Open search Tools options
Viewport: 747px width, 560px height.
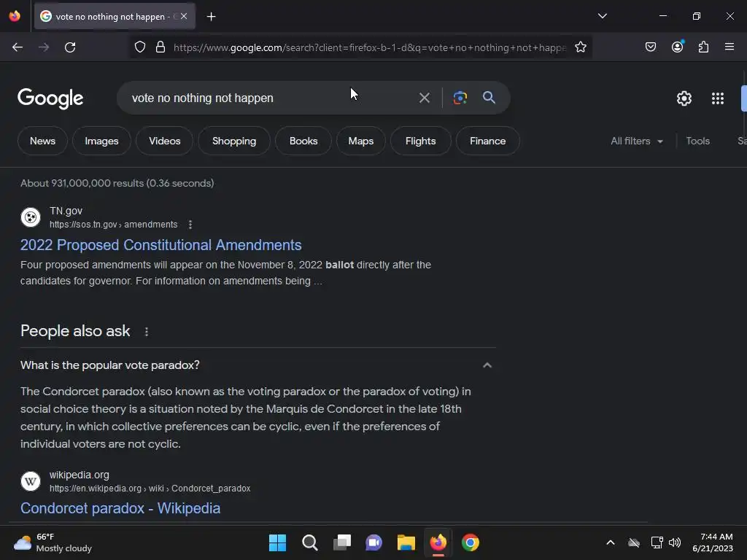(x=698, y=141)
